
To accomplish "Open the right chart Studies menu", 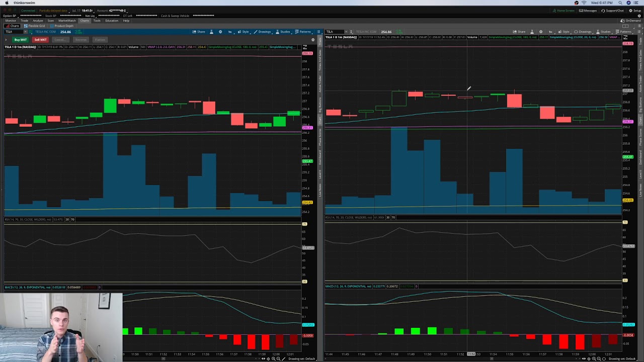I will [603, 32].
